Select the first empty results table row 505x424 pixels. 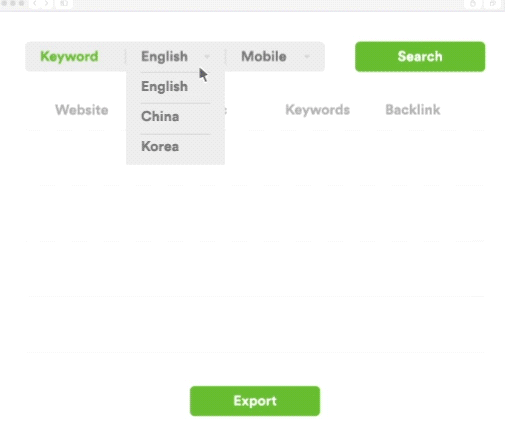(255, 157)
